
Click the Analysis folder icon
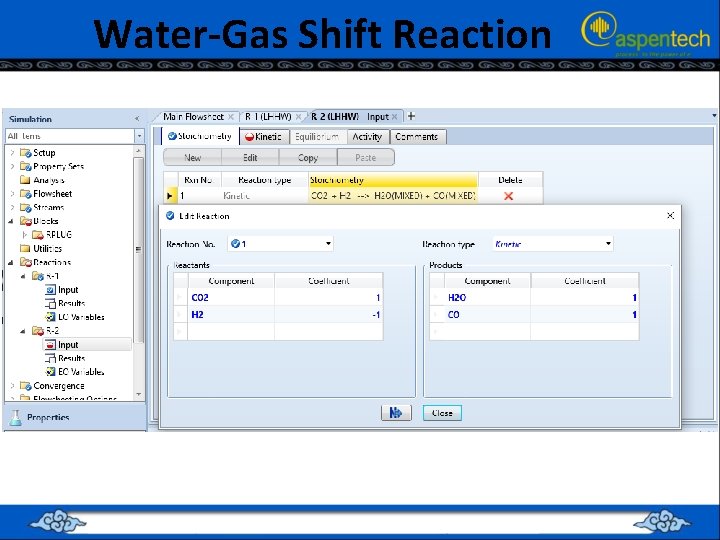point(25,180)
